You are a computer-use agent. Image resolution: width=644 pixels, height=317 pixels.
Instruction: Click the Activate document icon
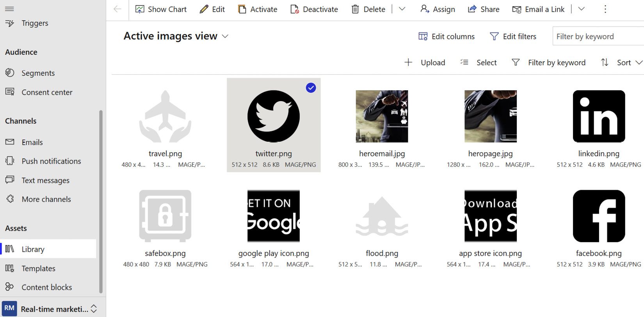click(x=242, y=9)
